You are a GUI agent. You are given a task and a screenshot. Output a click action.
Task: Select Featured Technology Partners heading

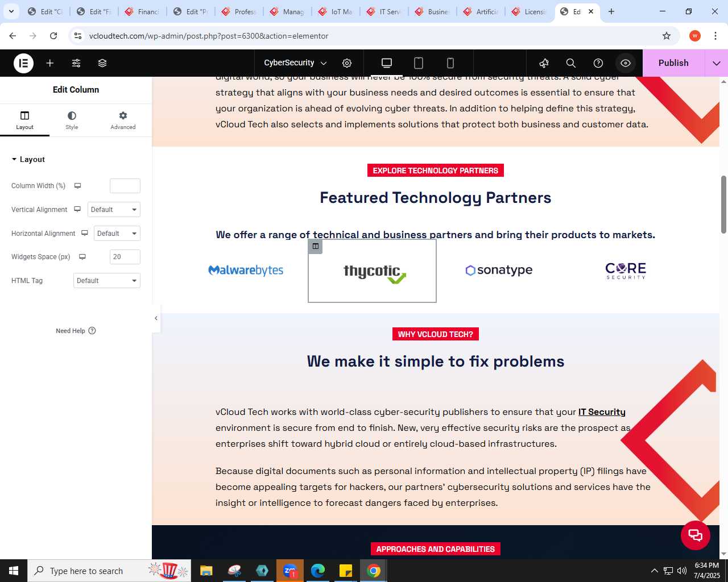436,198
